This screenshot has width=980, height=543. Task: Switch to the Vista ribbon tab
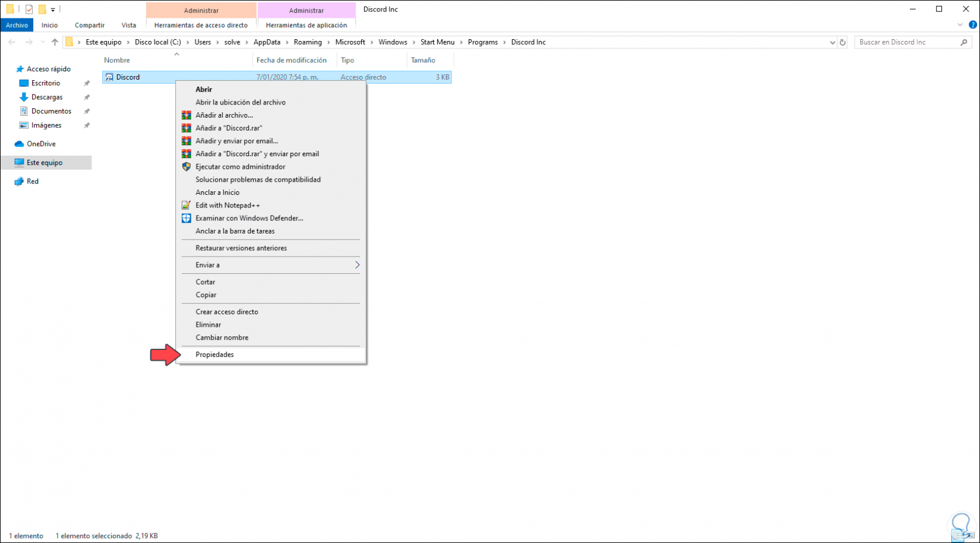pos(129,25)
